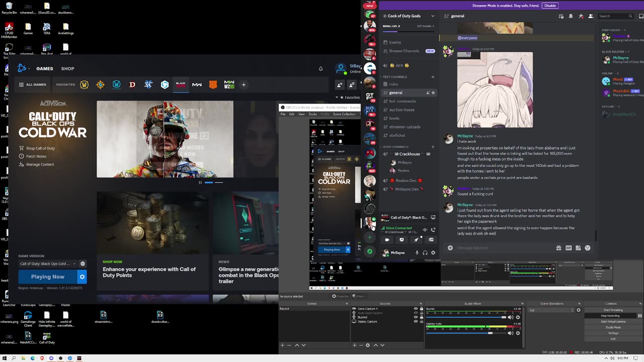Open OBS Edit menu
The width and height of the screenshot is (644, 362).
pos(292,114)
